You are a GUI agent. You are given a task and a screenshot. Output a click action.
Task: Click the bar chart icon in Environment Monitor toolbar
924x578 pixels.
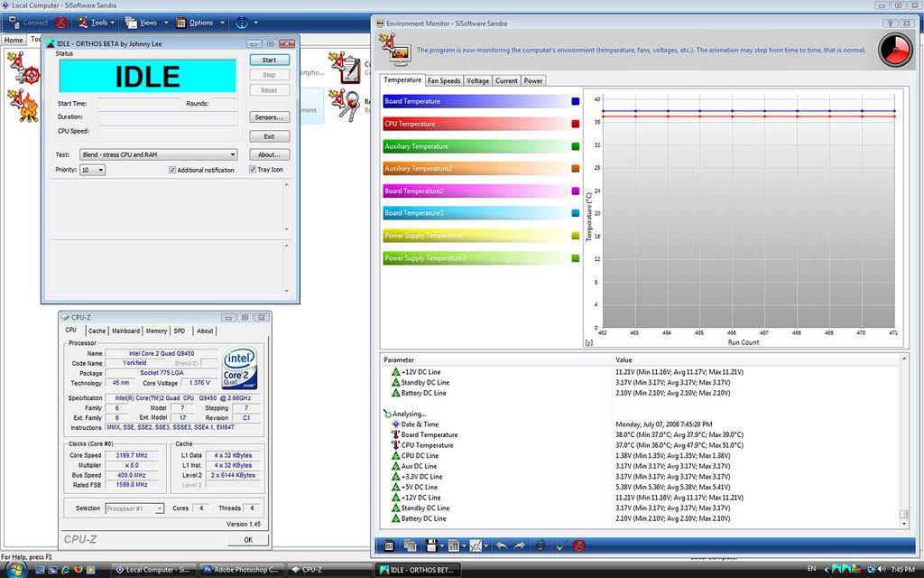pos(453,545)
